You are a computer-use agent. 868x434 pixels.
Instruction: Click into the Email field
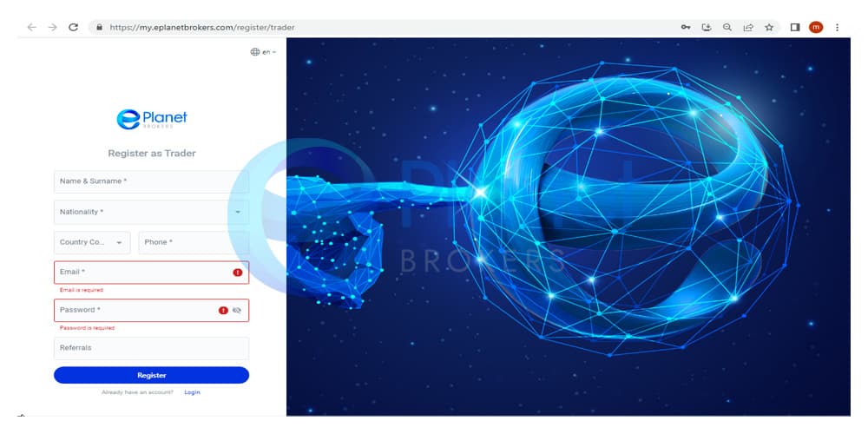click(x=151, y=273)
